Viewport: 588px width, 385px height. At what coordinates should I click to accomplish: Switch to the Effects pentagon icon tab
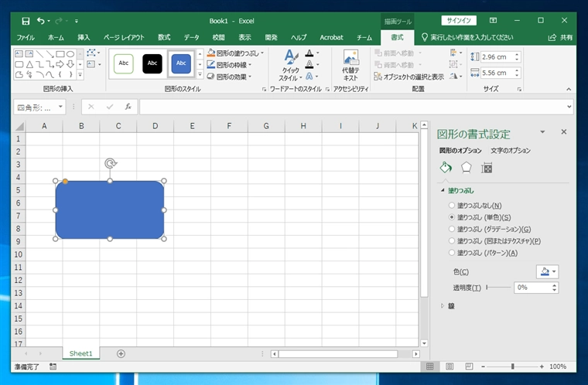pos(466,168)
